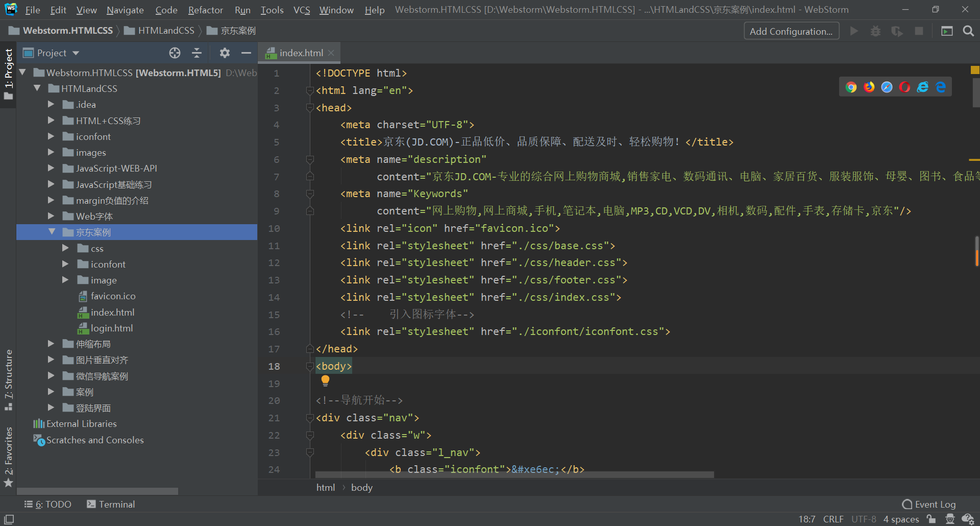
Task: Open in Firefox browser icon
Action: (869, 87)
